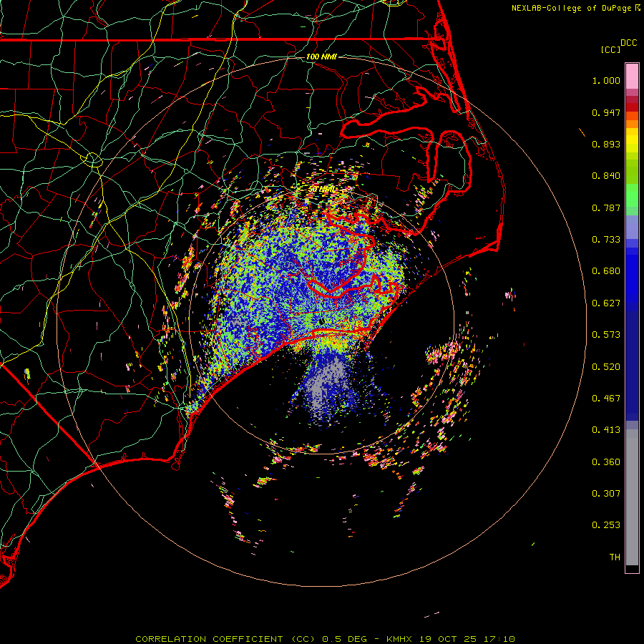Click the 0.5 DEG elevation text
This screenshot has width=644, height=644.
(344, 639)
